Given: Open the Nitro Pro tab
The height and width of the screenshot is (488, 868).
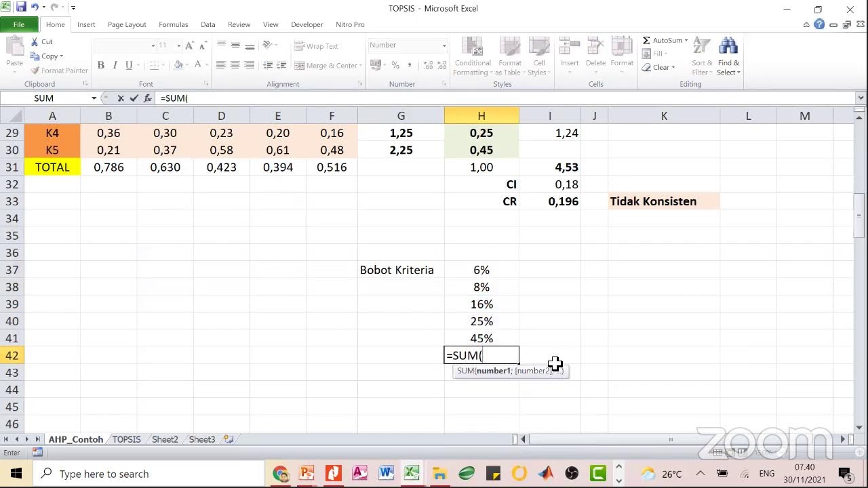Looking at the screenshot, I should pyautogui.click(x=350, y=24).
